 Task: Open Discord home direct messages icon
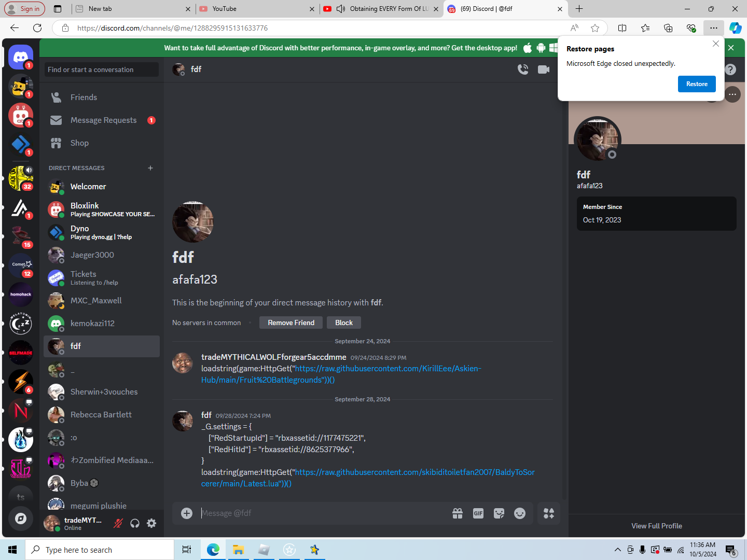21,57
